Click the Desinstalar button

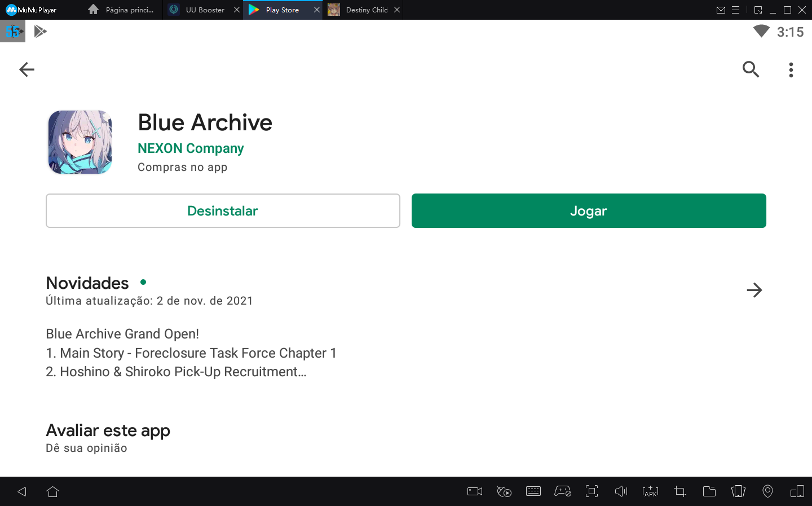(x=223, y=211)
